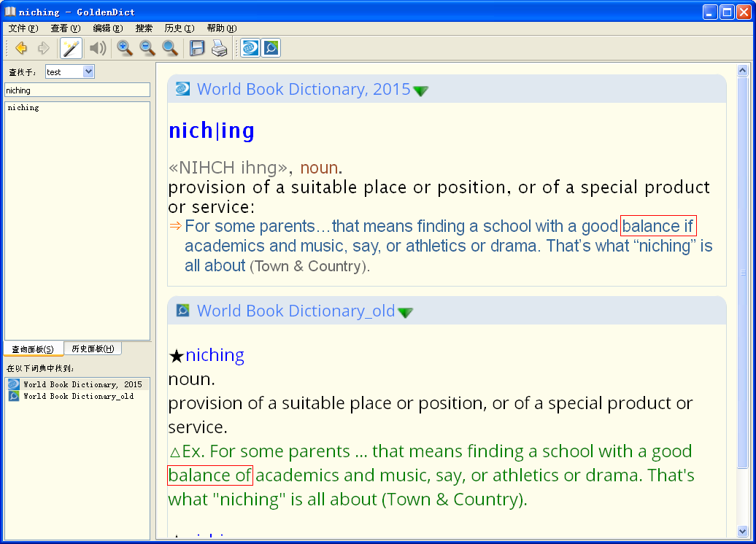Click the _old dictionary icon in article header
Viewport: 756px width, 544px height.
point(182,311)
